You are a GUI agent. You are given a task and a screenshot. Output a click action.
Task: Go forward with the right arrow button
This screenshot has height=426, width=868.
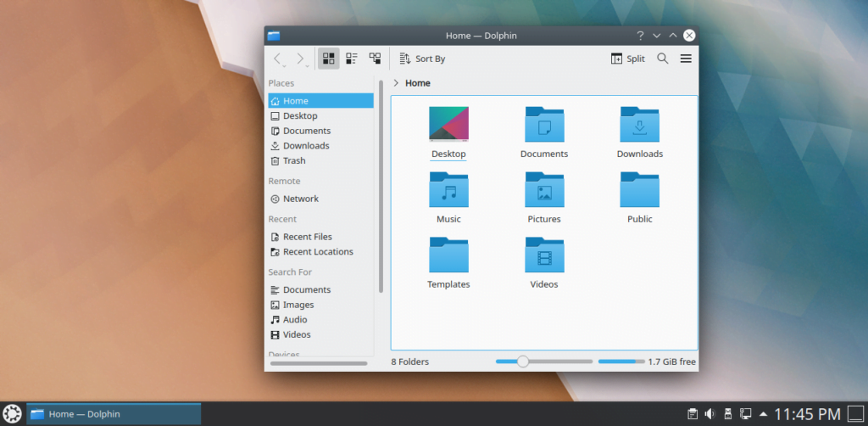(301, 59)
